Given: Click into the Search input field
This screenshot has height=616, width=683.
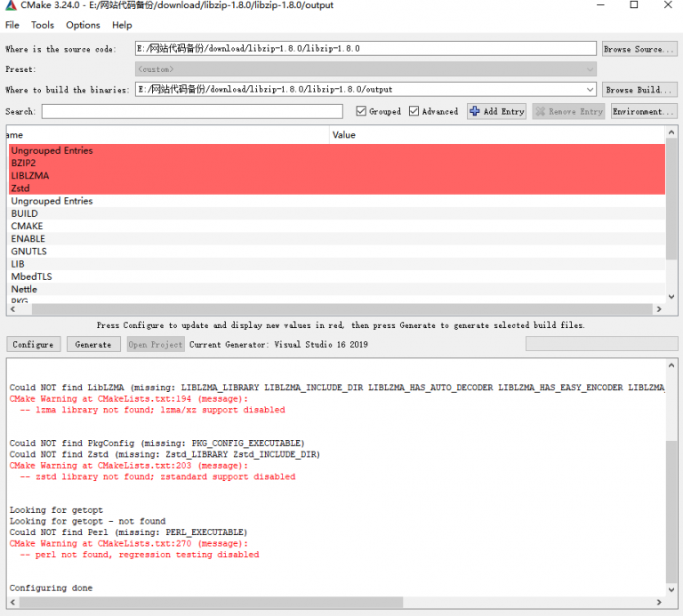Looking at the screenshot, I should pos(191,111).
